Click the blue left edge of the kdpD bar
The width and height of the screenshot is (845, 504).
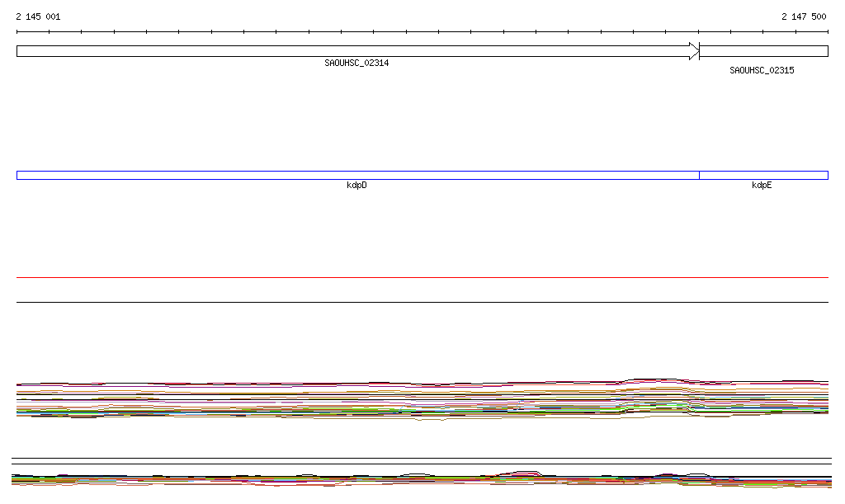[17, 175]
